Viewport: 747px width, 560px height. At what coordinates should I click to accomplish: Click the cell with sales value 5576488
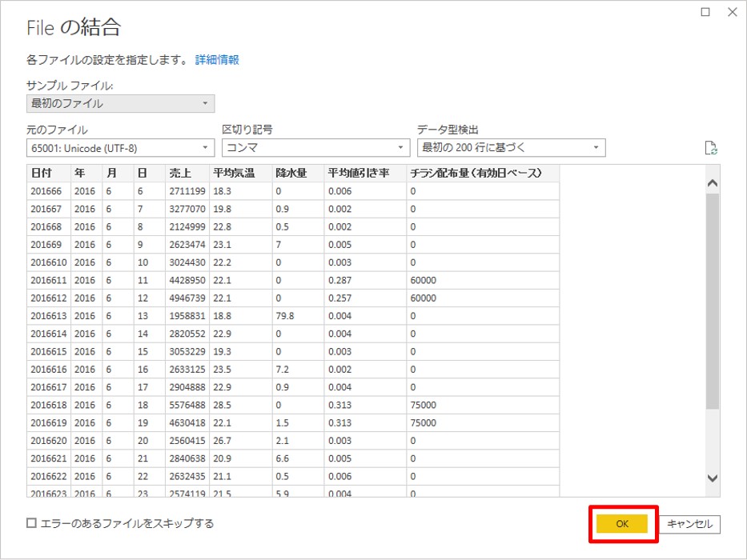tap(187, 405)
